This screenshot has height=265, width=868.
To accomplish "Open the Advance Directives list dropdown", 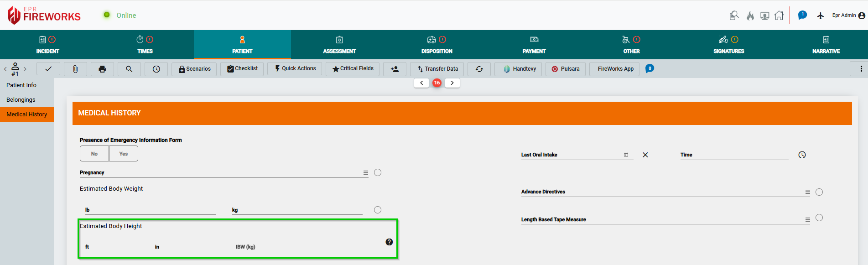I will (807, 192).
